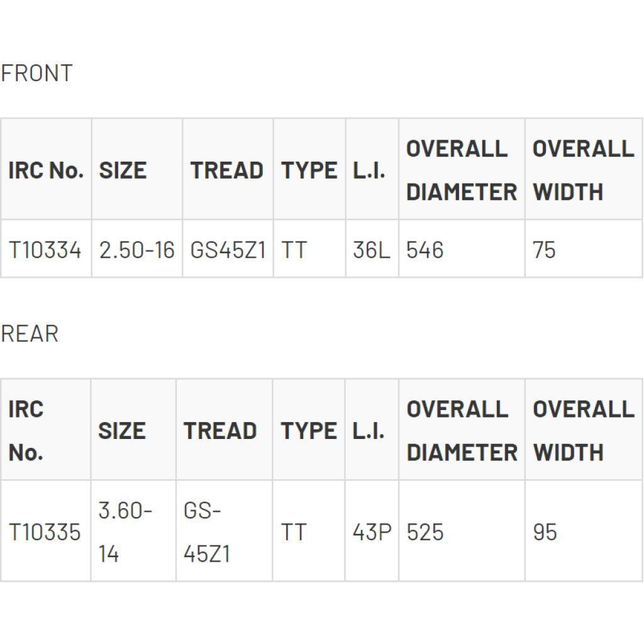Click the 3.60-14 size cell

point(125,532)
